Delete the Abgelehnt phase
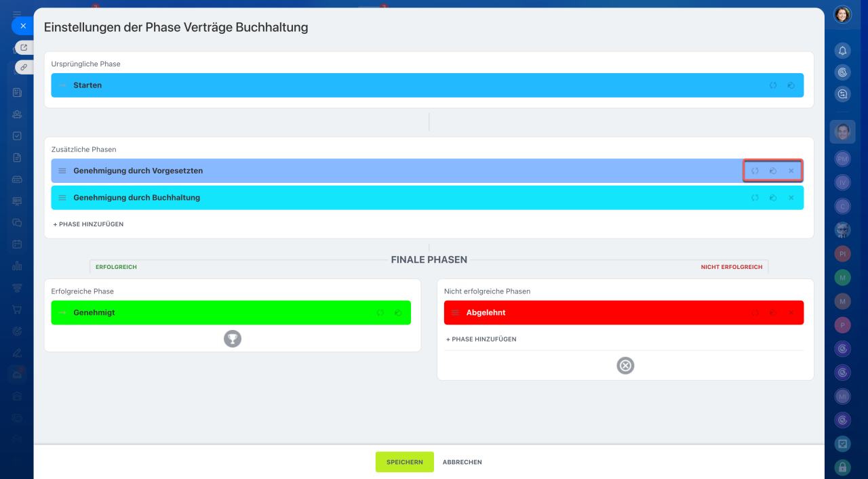The image size is (868, 479). click(x=791, y=313)
